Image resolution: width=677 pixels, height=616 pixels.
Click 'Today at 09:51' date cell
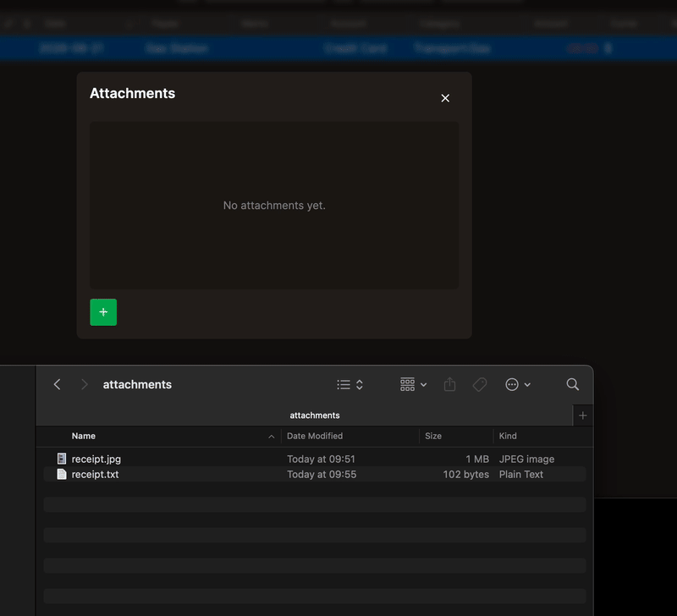(321, 459)
